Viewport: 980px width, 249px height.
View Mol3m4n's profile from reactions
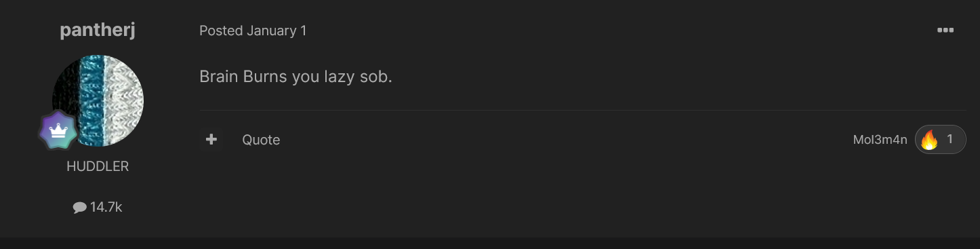click(880, 140)
